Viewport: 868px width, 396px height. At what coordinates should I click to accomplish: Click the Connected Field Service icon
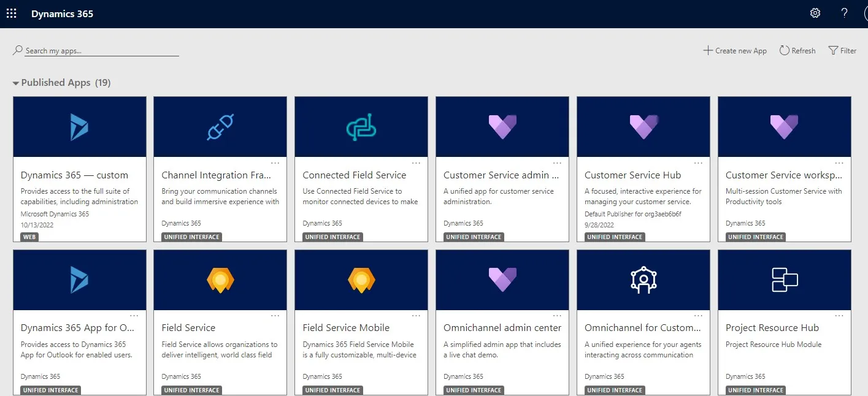[x=361, y=127]
